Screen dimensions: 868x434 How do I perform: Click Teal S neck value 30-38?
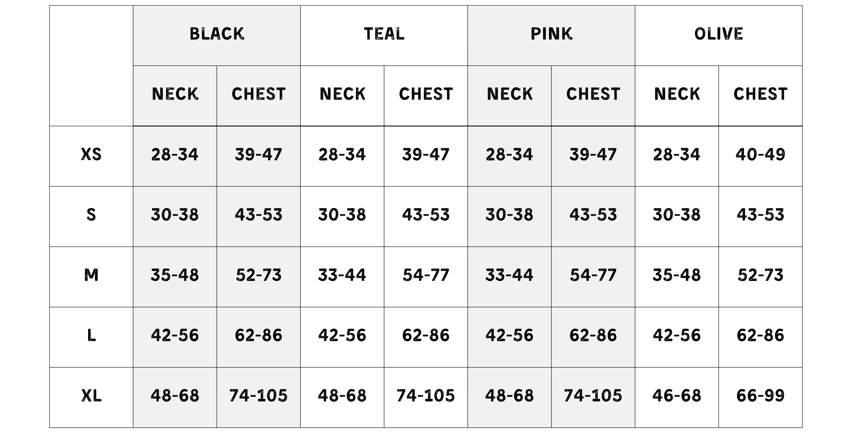click(342, 215)
